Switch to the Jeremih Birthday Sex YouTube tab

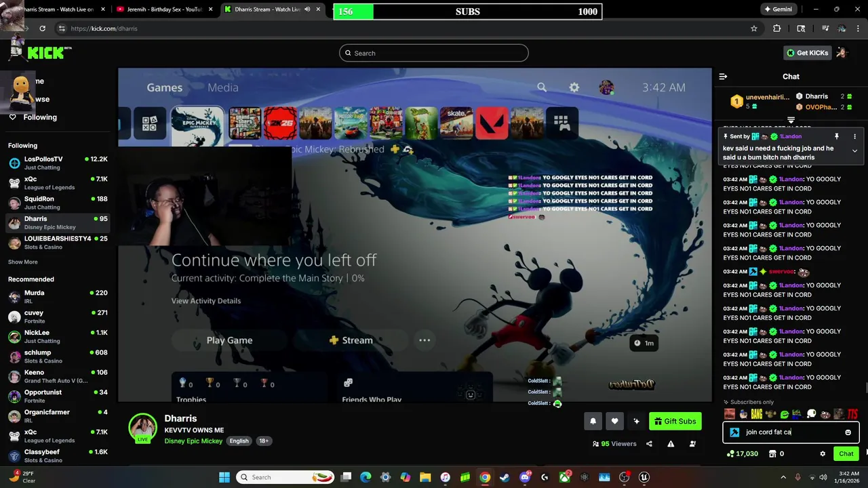[163, 9]
